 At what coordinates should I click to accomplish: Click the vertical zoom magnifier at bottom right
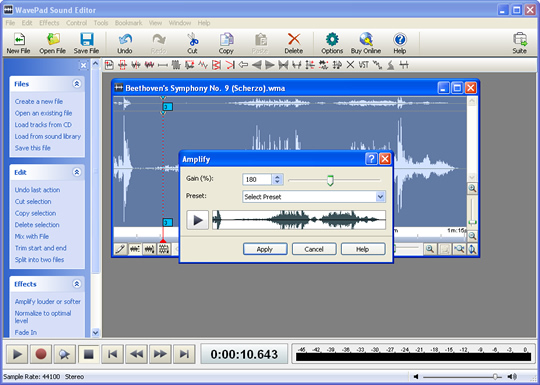point(472,249)
